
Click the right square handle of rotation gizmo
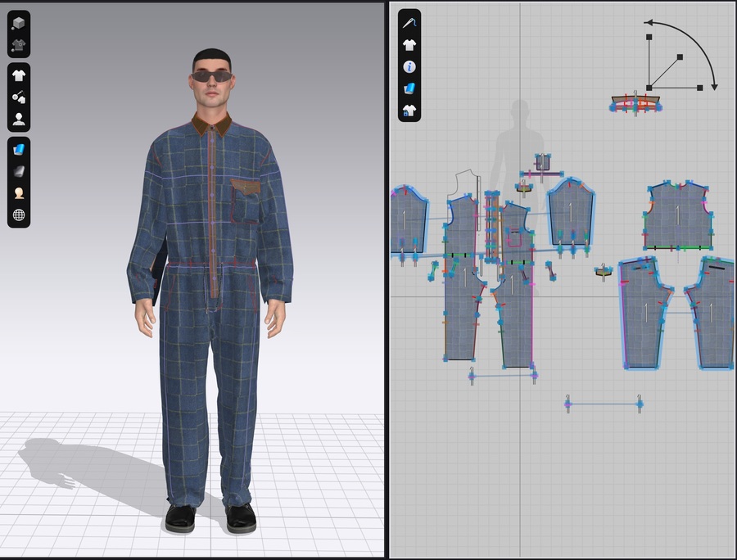700,88
